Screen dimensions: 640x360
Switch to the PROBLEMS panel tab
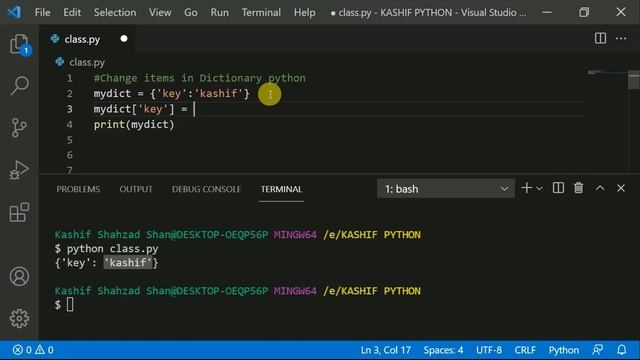coord(78,189)
